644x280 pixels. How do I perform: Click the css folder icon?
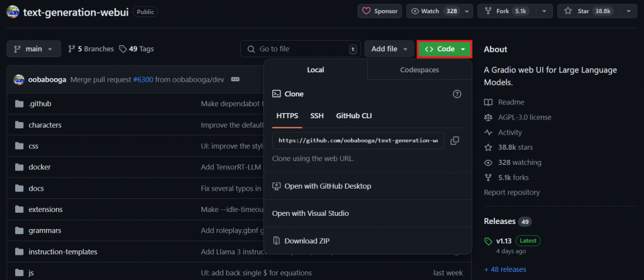(x=19, y=146)
